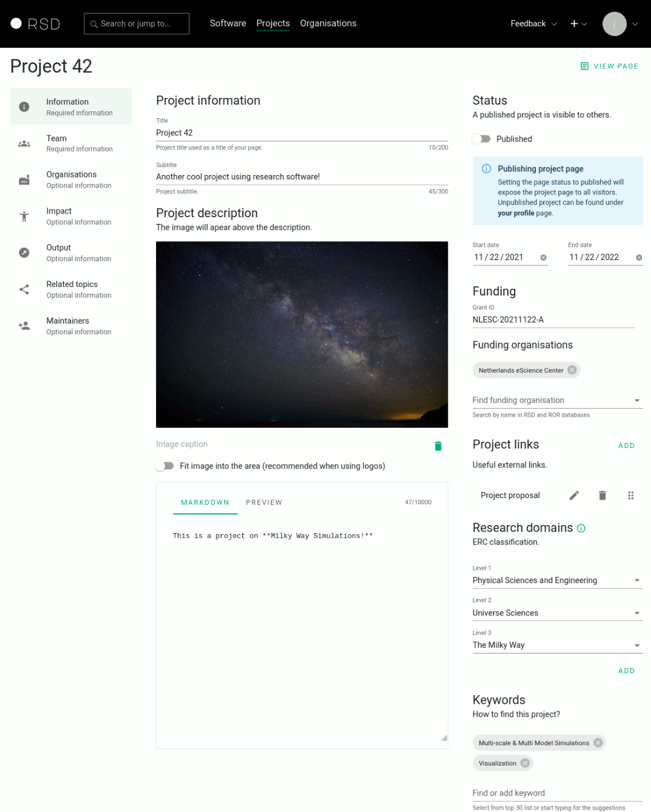
Task: Click the VIEW PAGE button
Action: click(609, 66)
